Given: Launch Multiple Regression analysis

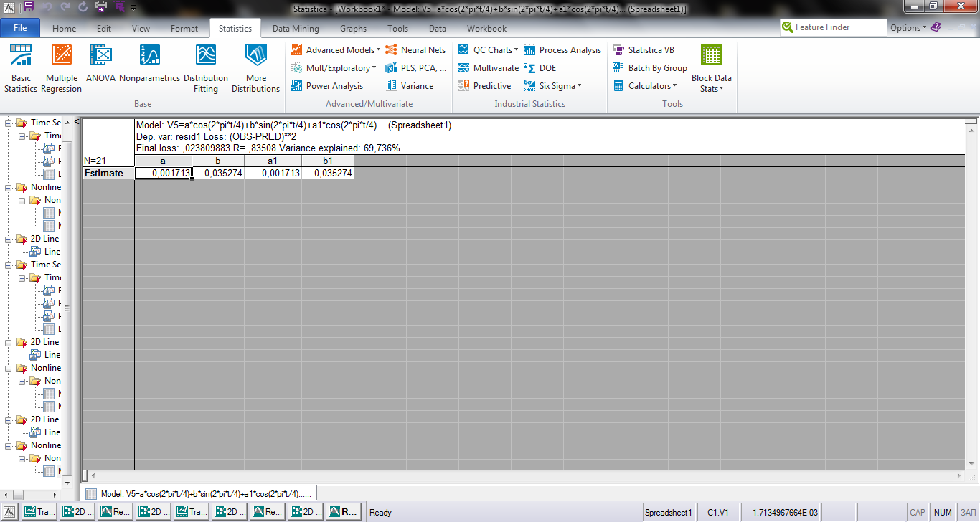Looking at the screenshot, I should [61, 69].
